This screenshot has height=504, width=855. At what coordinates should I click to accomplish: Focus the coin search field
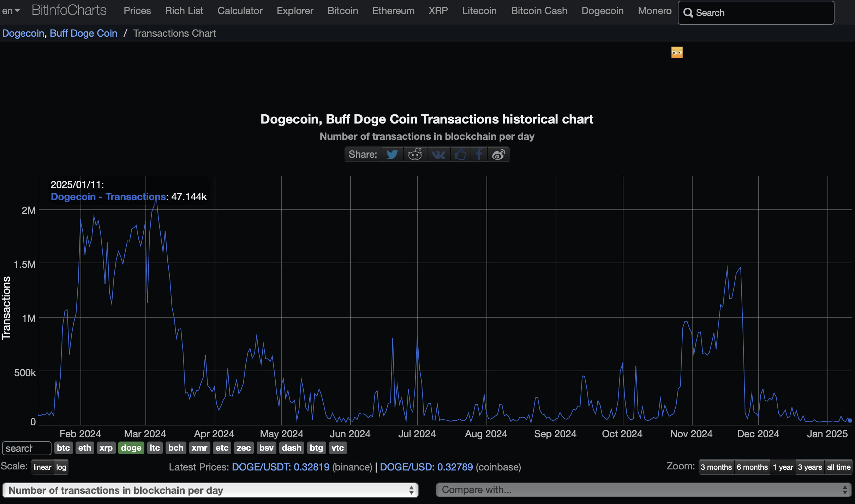point(26,448)
